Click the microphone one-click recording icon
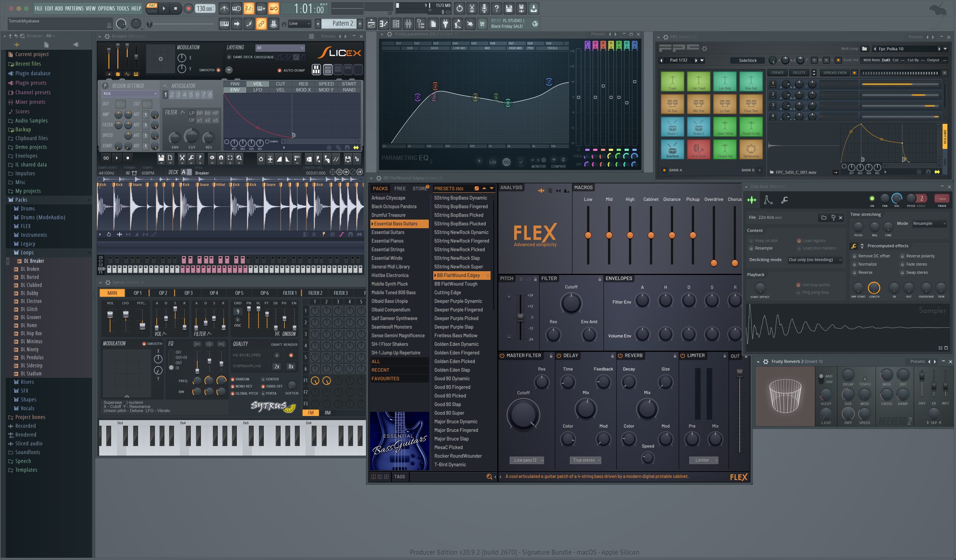Viewport: 956px width, 560px height. click(x=484, y=8)
